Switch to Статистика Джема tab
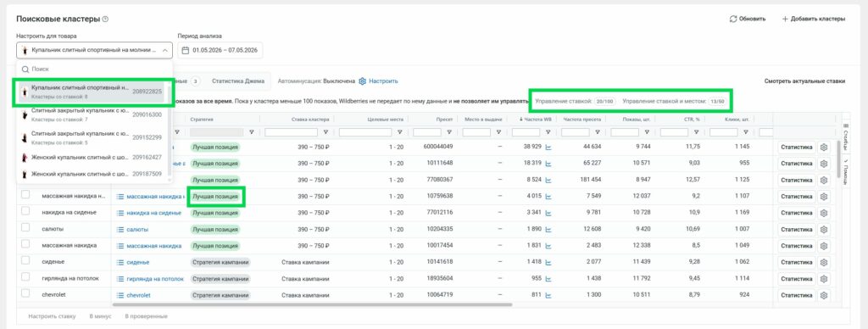Screen dimensions: 868x329 [x=238, y=81]
